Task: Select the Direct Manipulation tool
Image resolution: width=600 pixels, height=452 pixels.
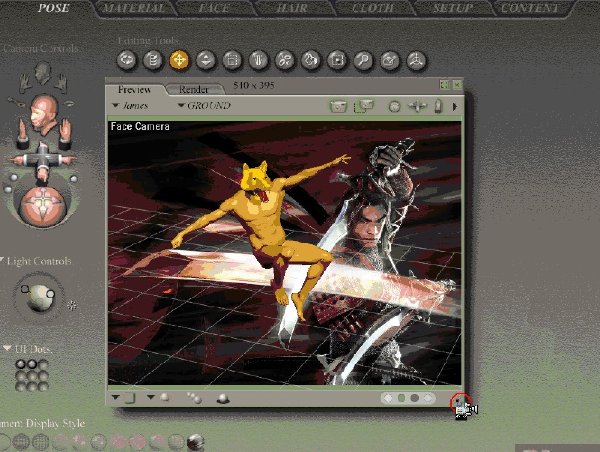Action: [x=416, y=60]
